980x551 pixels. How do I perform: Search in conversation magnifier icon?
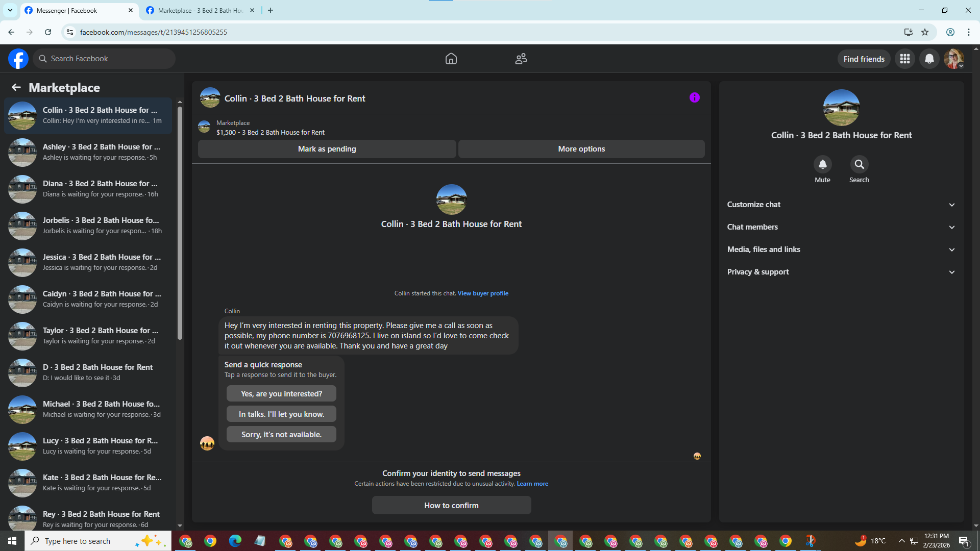coord(859,164)
